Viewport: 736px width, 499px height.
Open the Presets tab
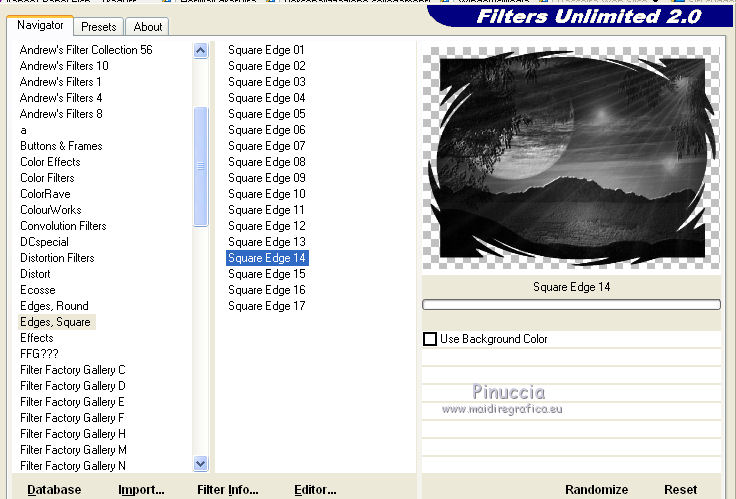click(x=99, y=27)
